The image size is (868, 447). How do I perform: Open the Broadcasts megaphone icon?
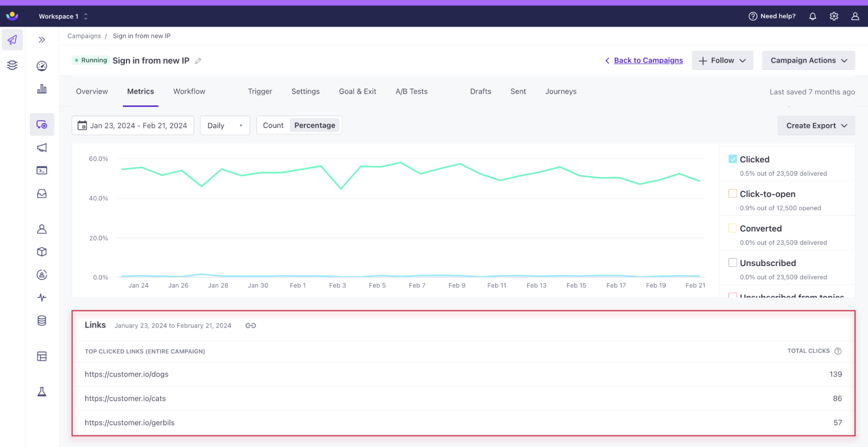(x=42, y=148)
